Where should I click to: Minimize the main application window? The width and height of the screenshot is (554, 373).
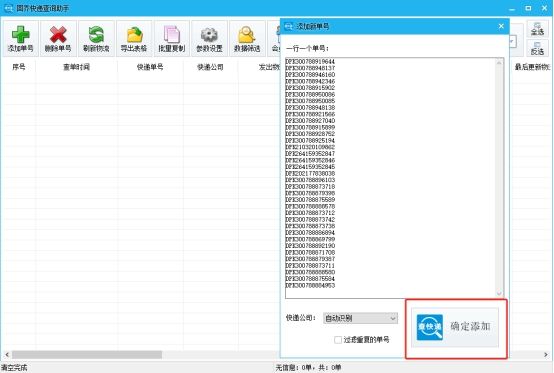click(512, 8)
